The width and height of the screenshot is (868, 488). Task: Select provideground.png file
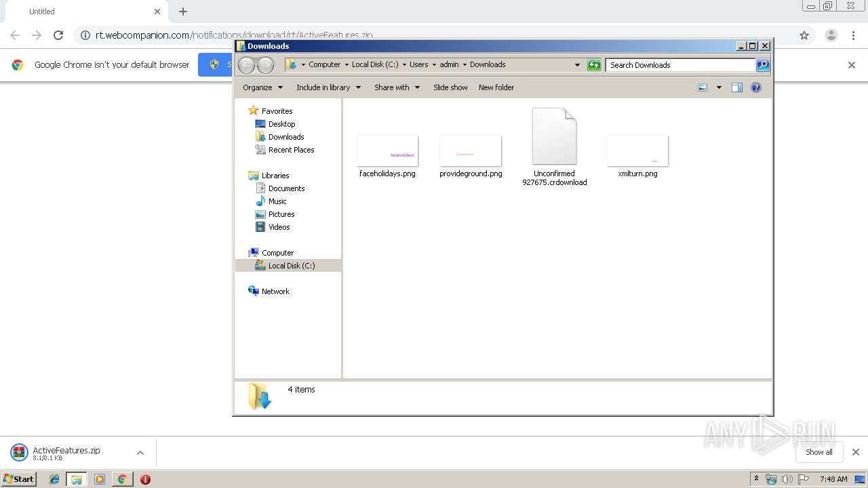pos(471,156)
